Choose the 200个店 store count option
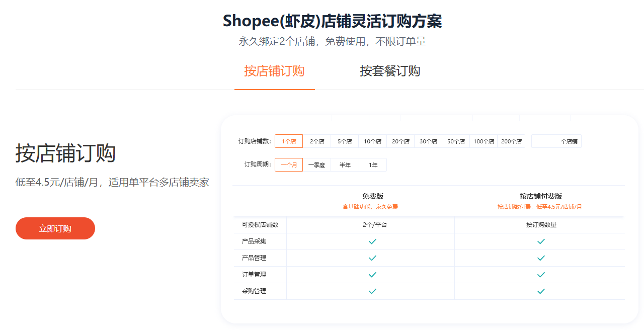Screen dimensions: 644x331 [x=511, y=141]
